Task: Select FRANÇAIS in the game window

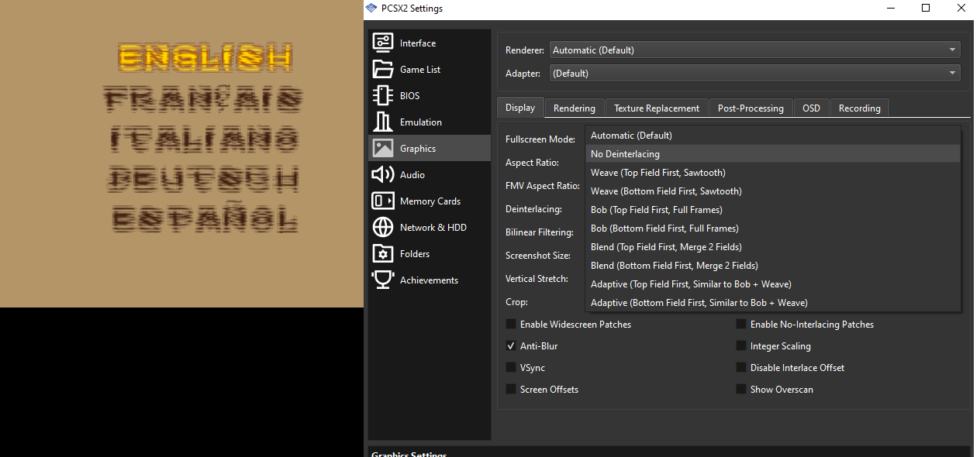Action: [203, 98]
